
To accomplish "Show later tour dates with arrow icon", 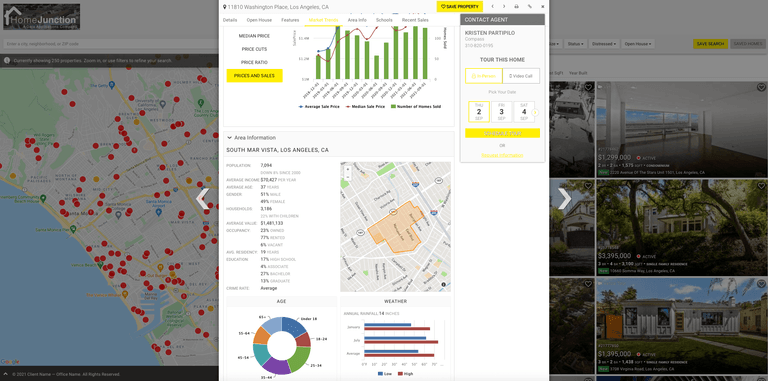I will (x=535, y=112).
